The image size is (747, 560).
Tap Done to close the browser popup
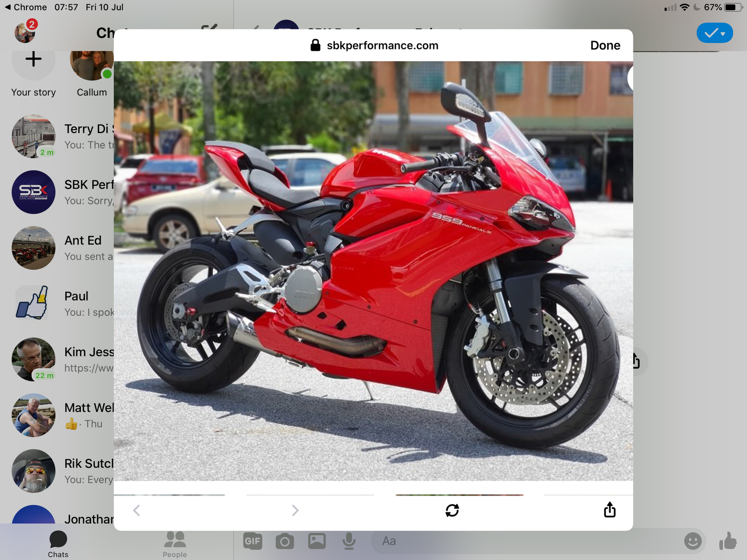[605, 45]
